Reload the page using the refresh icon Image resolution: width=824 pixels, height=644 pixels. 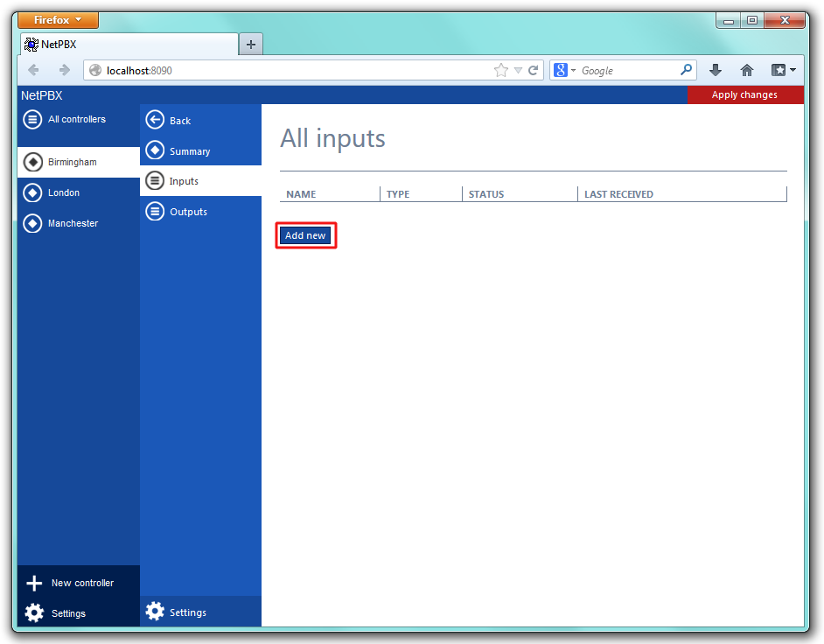[533, 71]
